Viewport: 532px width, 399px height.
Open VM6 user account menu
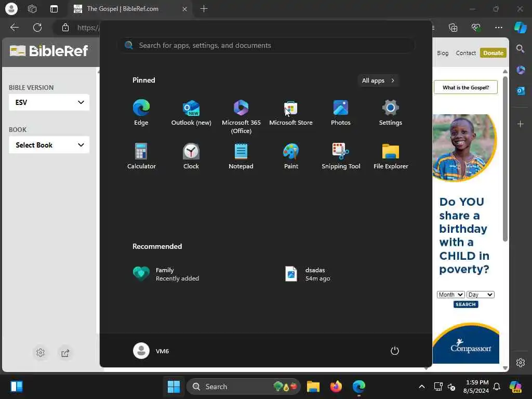151,351
